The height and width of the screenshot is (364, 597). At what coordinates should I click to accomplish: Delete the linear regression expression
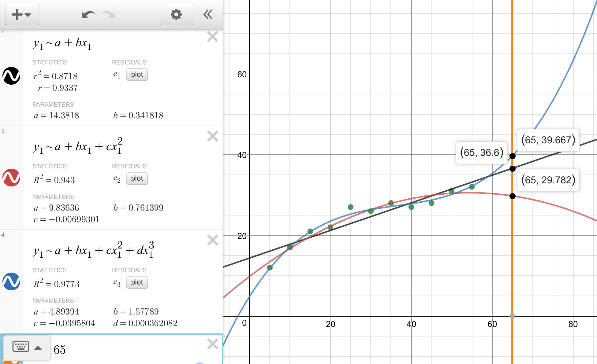point(212,37)
